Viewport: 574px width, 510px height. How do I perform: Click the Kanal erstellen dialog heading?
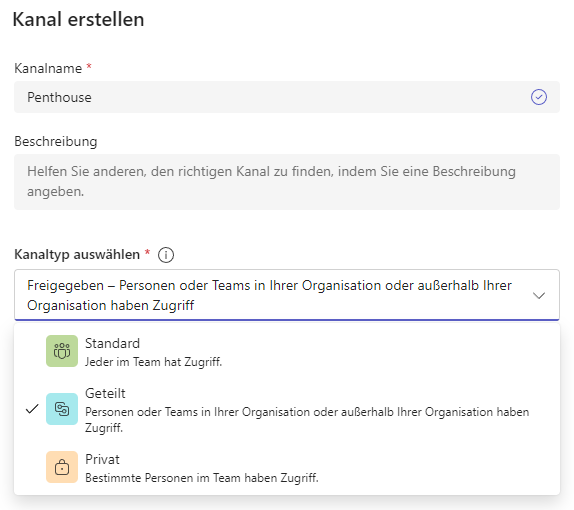(78, 19)
